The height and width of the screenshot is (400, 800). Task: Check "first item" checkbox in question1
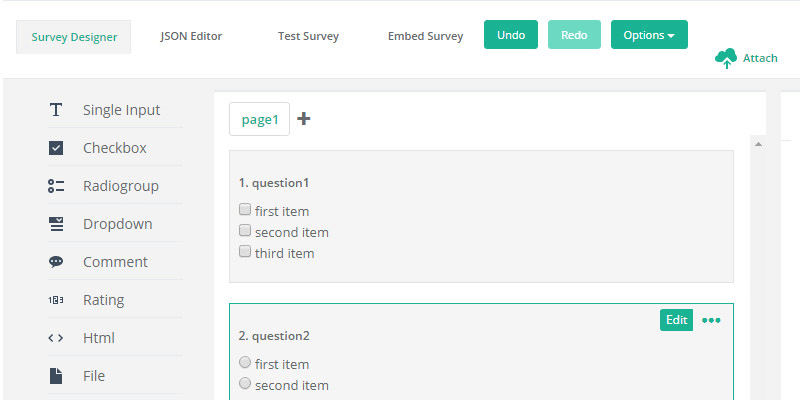245,210
